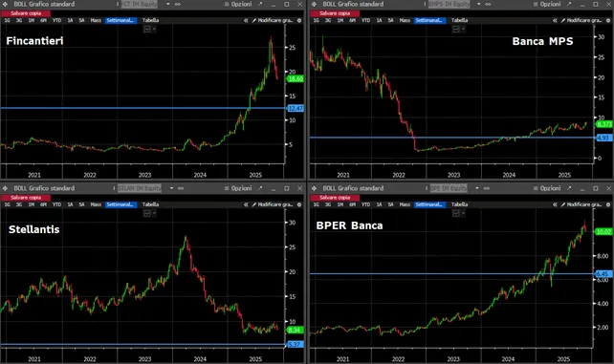The height and width of the screenshot is (364, 614).
Task: Click the link chain icon in the Stellantis panel
Action: pos(181,188)
